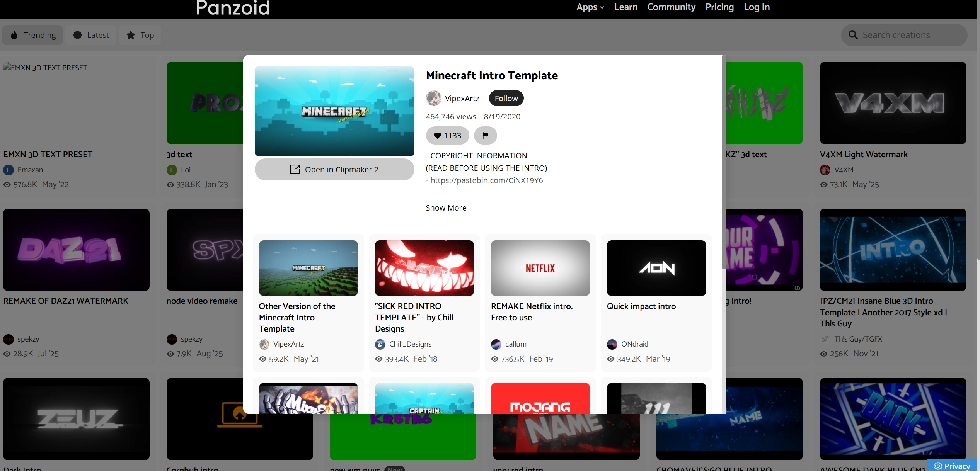Screen dimensions: 980x471
Task: Switch to the Latest tab
Action: (91, 35)
